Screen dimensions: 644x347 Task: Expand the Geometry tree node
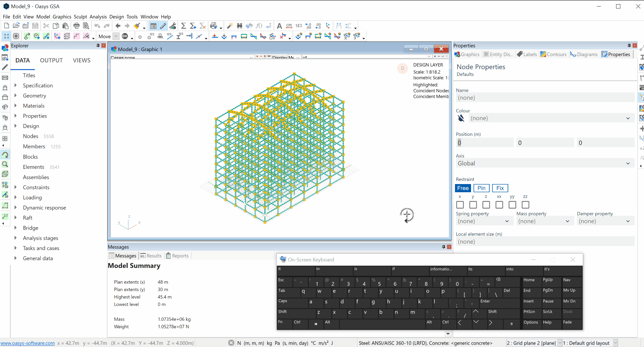coord(16,96)
